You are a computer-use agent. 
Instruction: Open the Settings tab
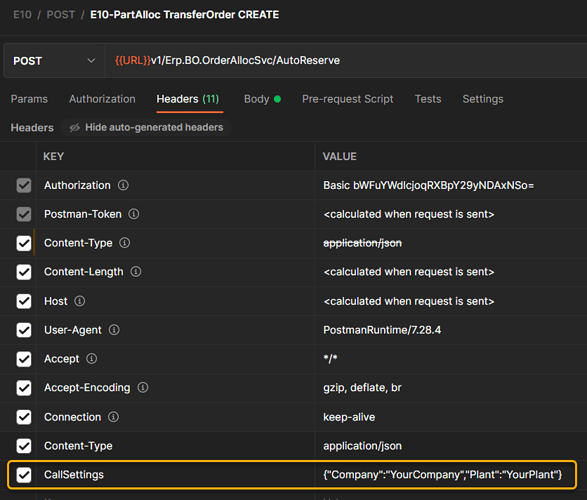pyautogui.click(x=483, y=99)
